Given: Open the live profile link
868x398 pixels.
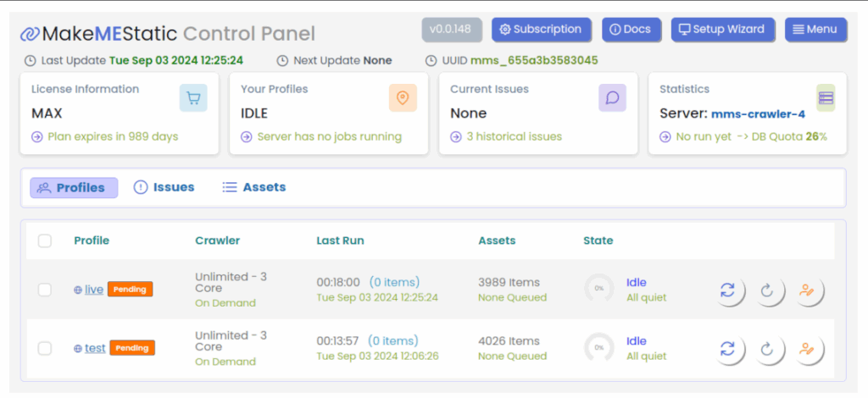Looking at the screenshot, I should pos(93,290).
